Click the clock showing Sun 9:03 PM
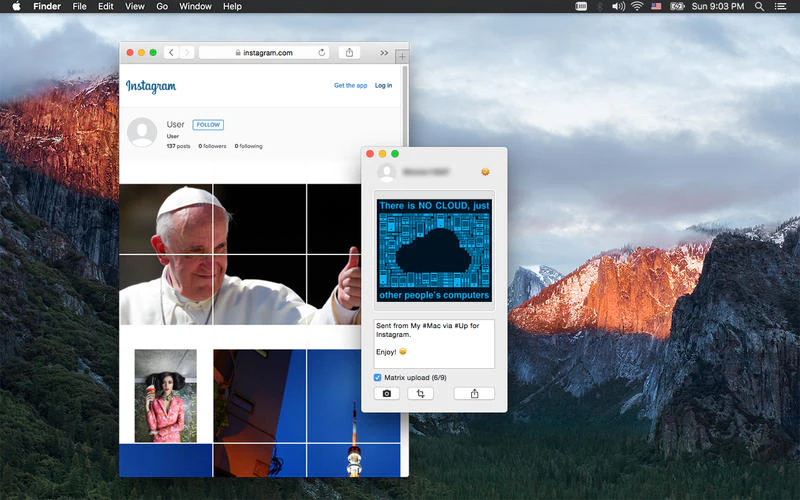800x500 pixels. point(718,6)
